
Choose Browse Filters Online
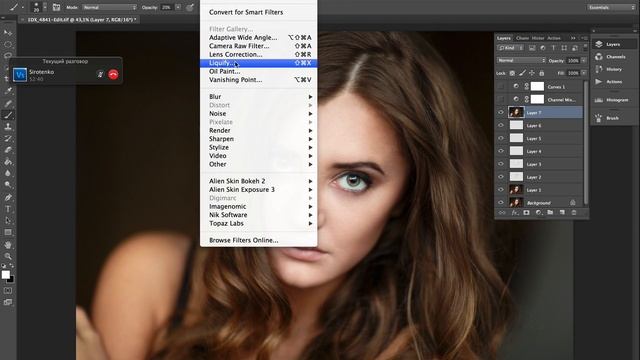point(259,240)
